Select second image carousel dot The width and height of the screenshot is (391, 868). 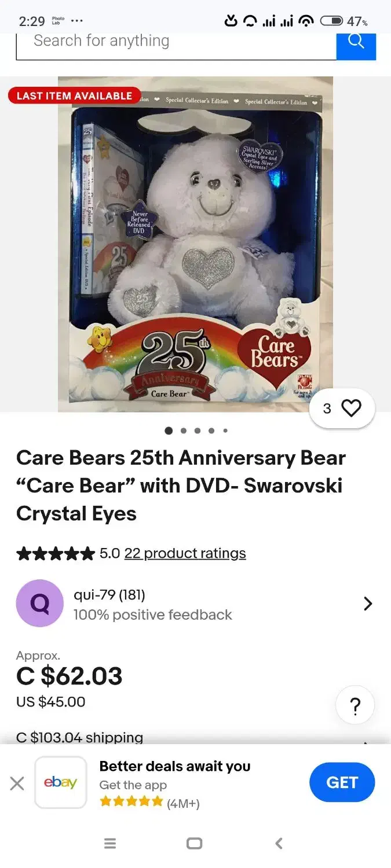[184, 431]
